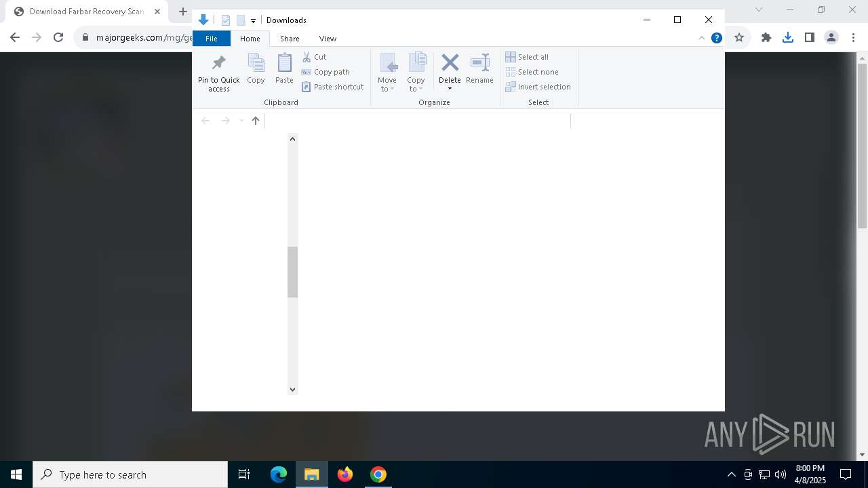
Task: Click the Explorer address bar field
Action: 417,121
